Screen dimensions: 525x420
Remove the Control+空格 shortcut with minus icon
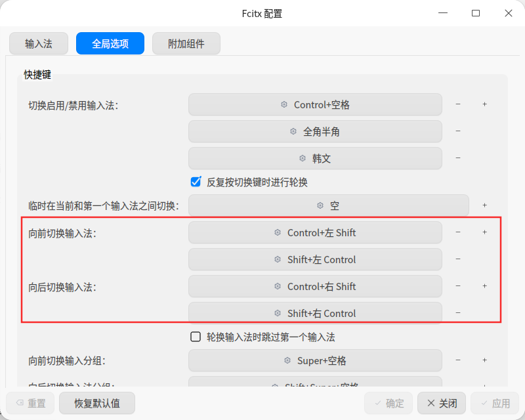[457, 104]
